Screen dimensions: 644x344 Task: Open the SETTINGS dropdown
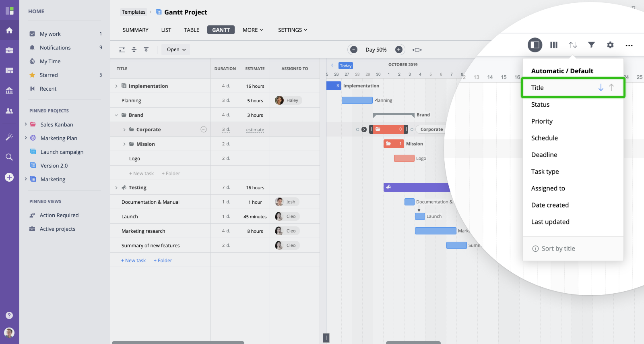point(293,30)
